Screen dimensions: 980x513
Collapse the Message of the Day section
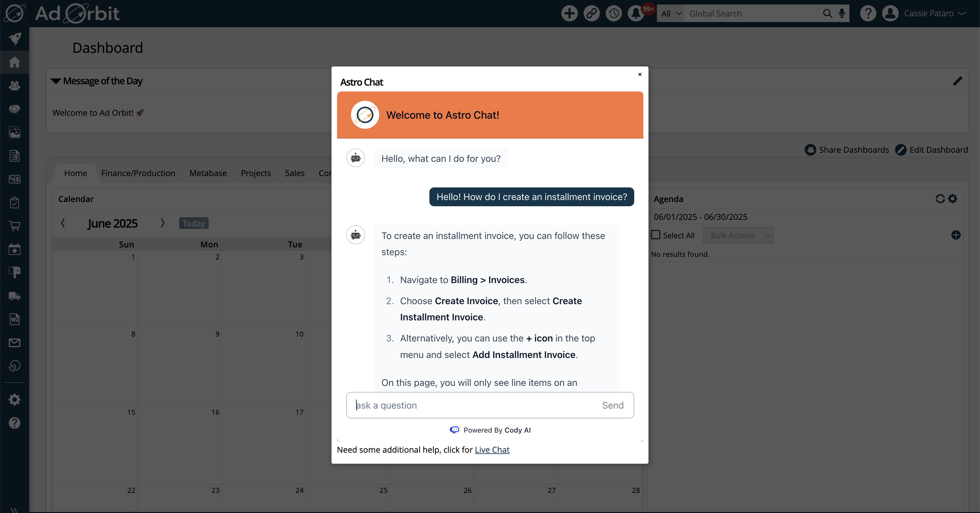point(56,81)
